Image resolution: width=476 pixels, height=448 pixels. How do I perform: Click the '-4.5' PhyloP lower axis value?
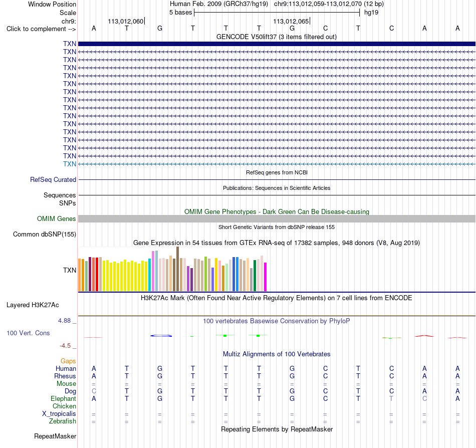[x=65, y=345]
